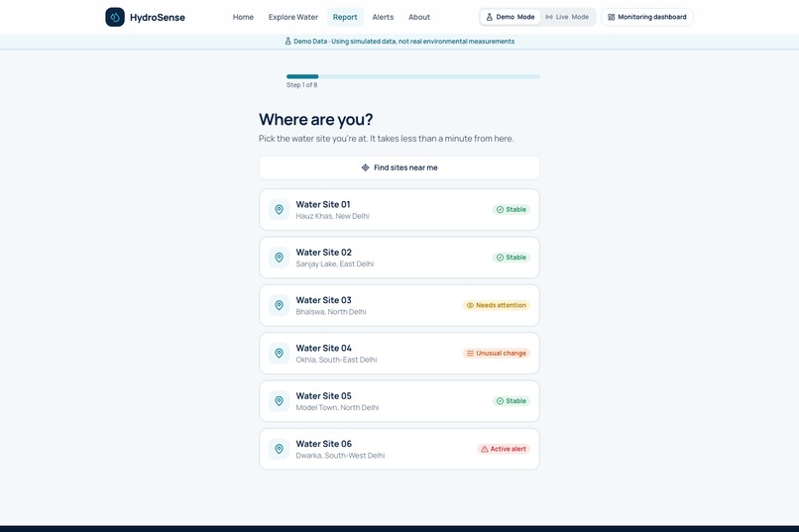
Task: Open the About page
Action: (x=419, y=17)
